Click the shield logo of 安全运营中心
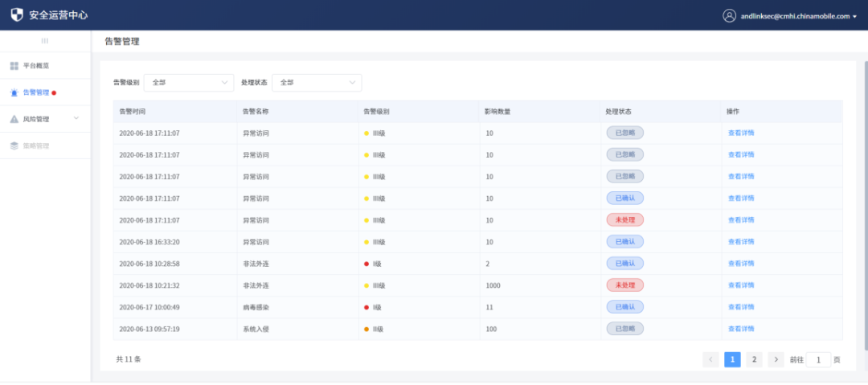The height and width of the screenshot is (385, 868). [x=17, y=15]
